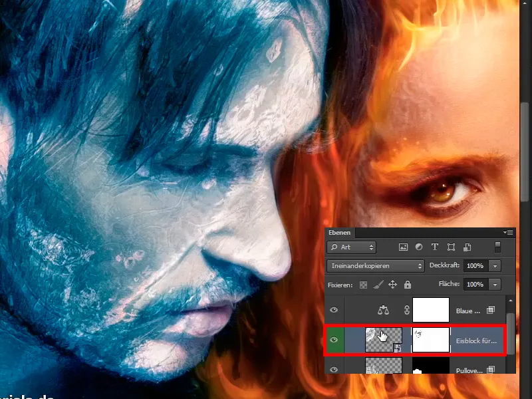This screenshot has height=399, width=532.
Task: Toggle visibility of the Pullove layer
Action: pyautogui.click(x=334, y=370)
